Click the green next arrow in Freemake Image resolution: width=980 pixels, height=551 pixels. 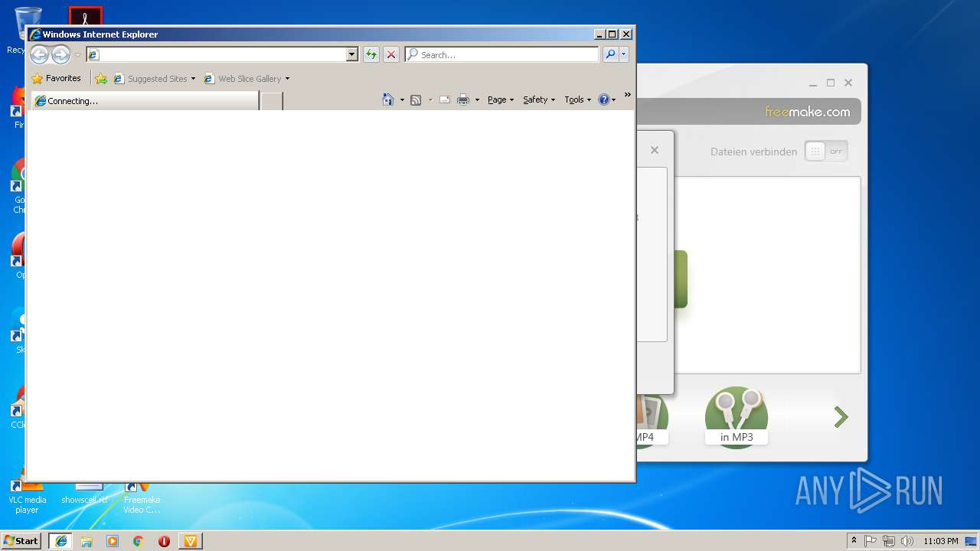click(841, 417)
